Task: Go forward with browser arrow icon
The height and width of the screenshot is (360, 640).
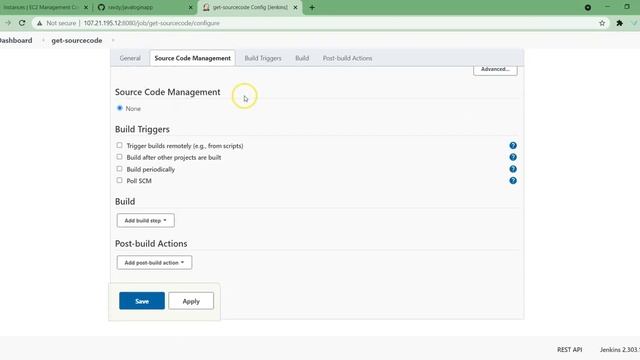Action: click(8, 23)
